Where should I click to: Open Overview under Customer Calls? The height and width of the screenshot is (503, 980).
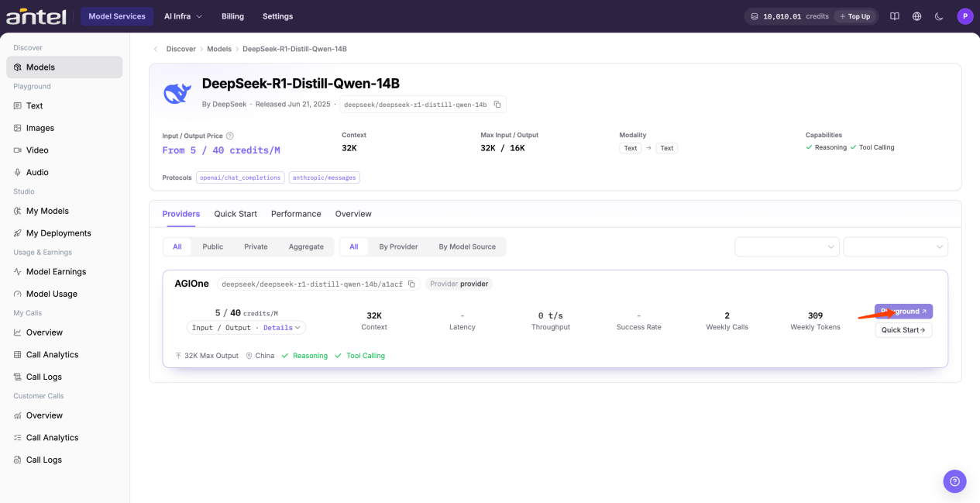point(64,415)
